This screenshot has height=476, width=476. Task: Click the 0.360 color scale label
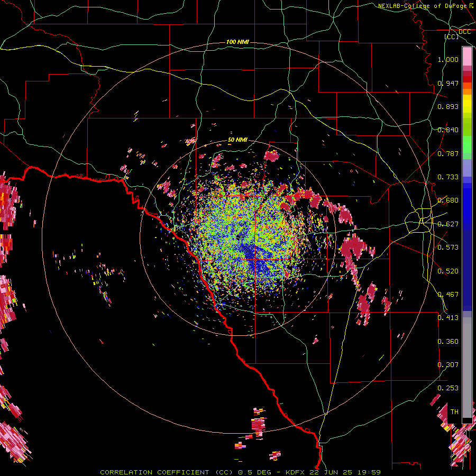click(448, 342)
